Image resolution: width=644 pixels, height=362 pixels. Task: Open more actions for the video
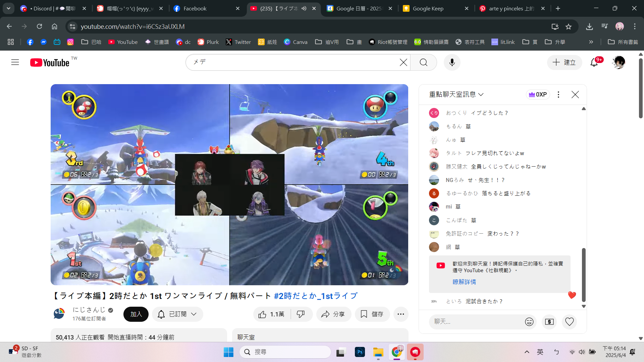401,314
